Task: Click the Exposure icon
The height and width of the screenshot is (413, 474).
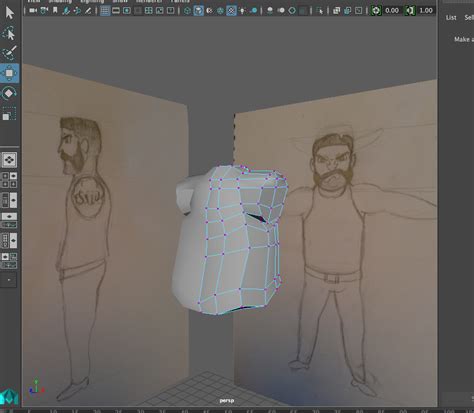Action: pos(376,11)
